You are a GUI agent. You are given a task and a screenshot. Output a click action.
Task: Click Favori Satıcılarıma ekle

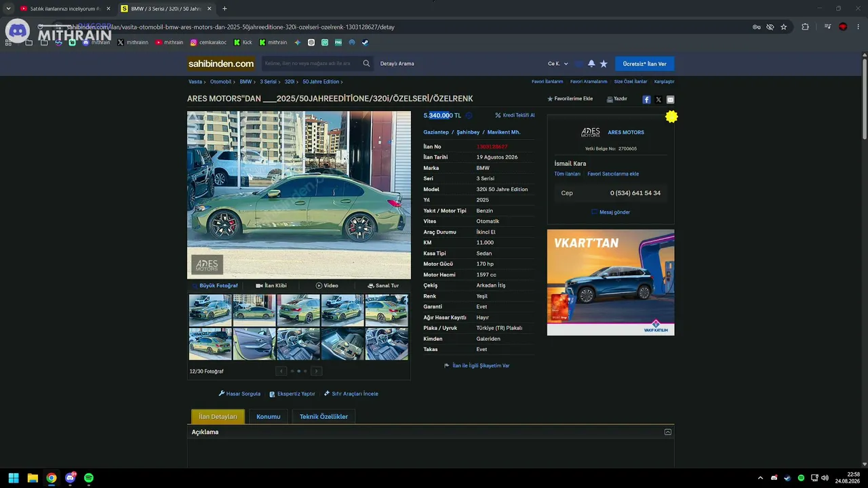pyautogui.click(x=613, y=174)
